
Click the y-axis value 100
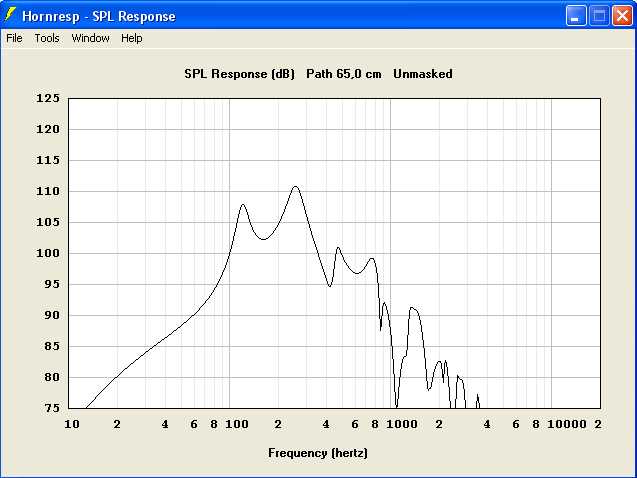(x=48, y=253)
